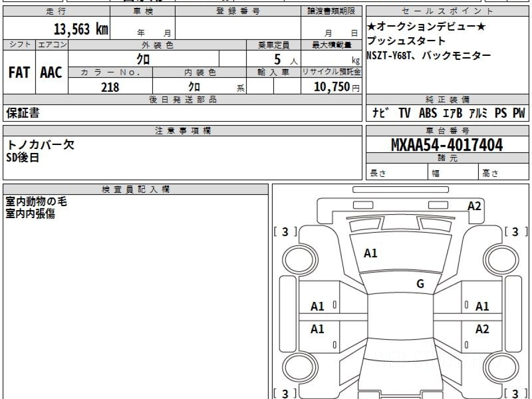The image size is (532, 399).
Task: Select the "最大積載量" header
Action: click(x=332, y=45)
